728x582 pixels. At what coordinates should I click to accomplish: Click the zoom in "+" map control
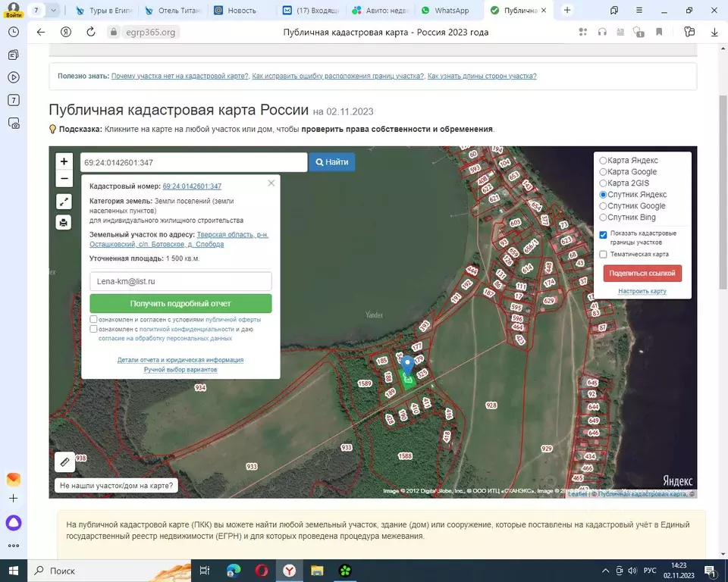click(64, 161)
